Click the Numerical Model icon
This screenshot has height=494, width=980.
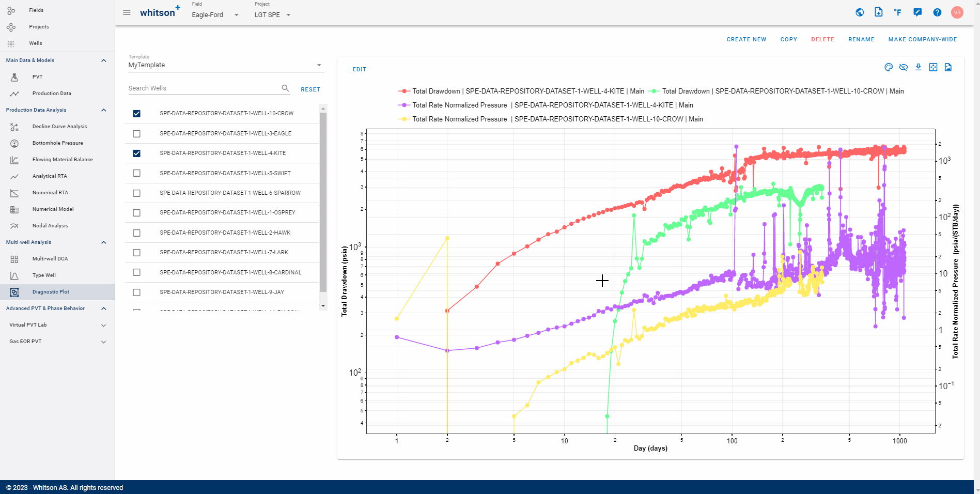(x=14, y=209)
